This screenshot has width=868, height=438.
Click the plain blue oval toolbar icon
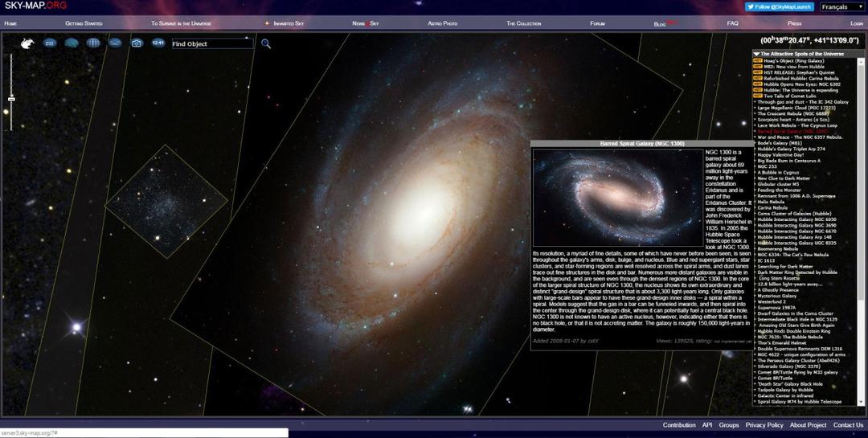click(x=72, y=43)
